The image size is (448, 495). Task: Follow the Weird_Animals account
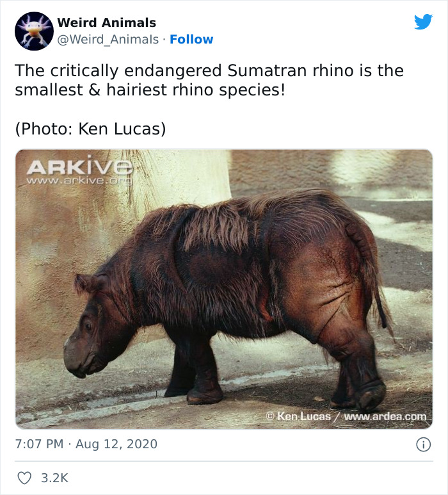click(x=191, y=40)
